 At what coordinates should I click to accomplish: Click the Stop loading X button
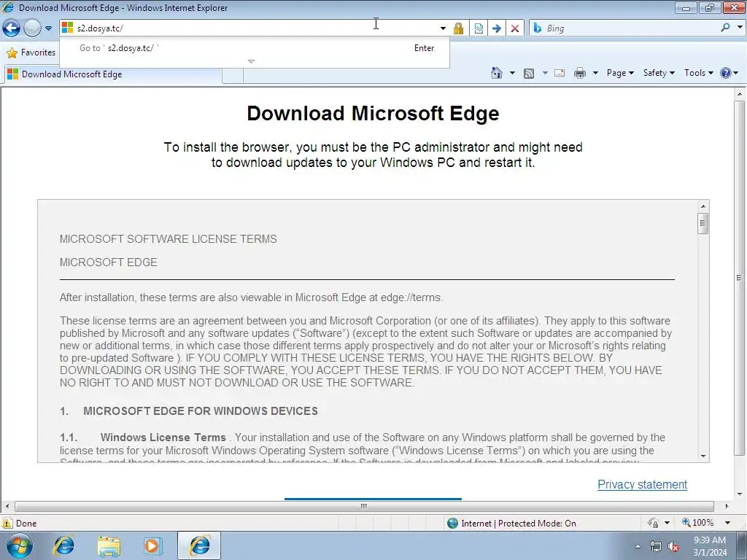pyautogui.click(x=515, y=28)
